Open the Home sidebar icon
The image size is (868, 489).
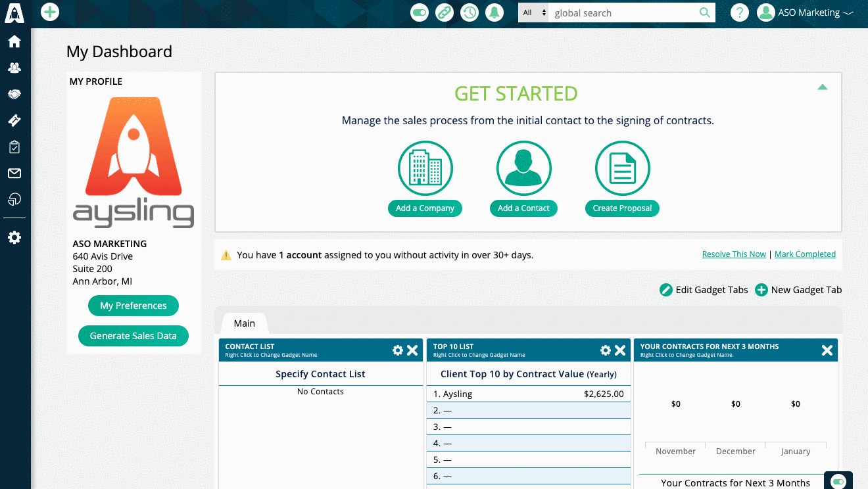[x=14, y=42]
